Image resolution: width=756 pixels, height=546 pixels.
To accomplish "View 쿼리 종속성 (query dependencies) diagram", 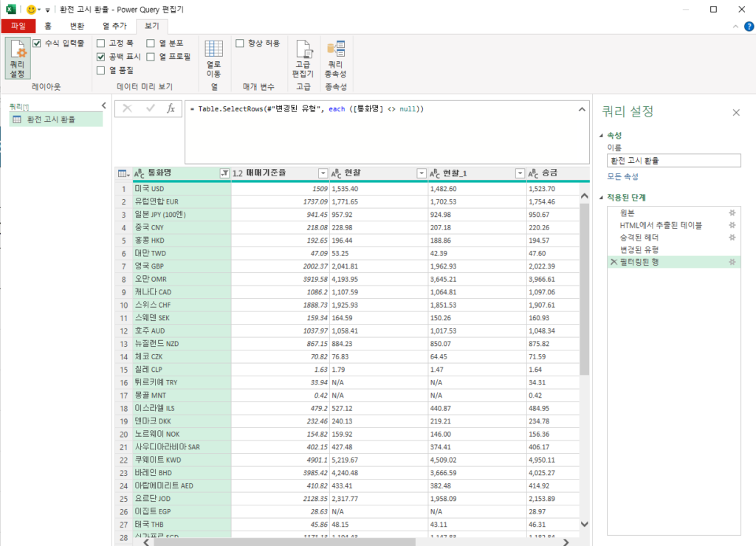I will pyautogui.click(x=336, y=59).
